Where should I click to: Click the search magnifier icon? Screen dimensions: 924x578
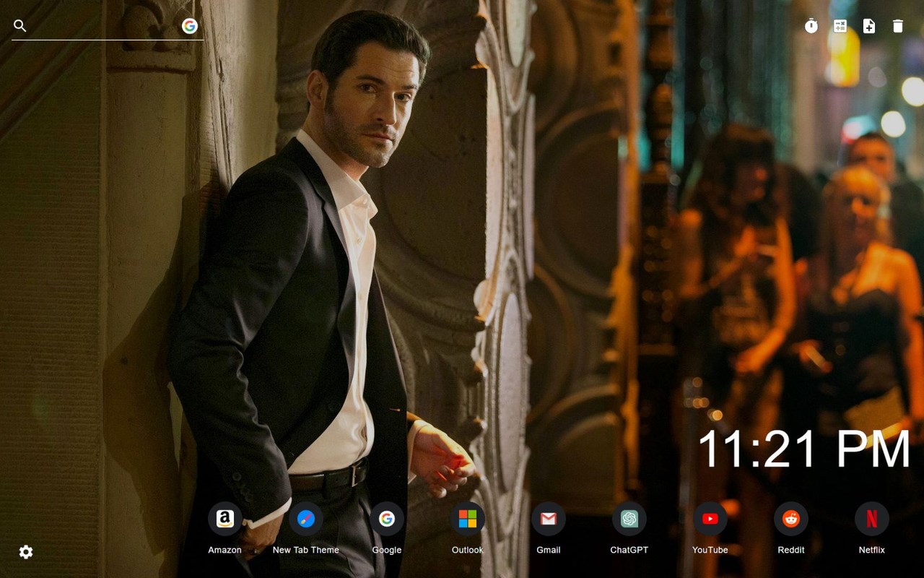pyautogui.click(x=20, y=26)
